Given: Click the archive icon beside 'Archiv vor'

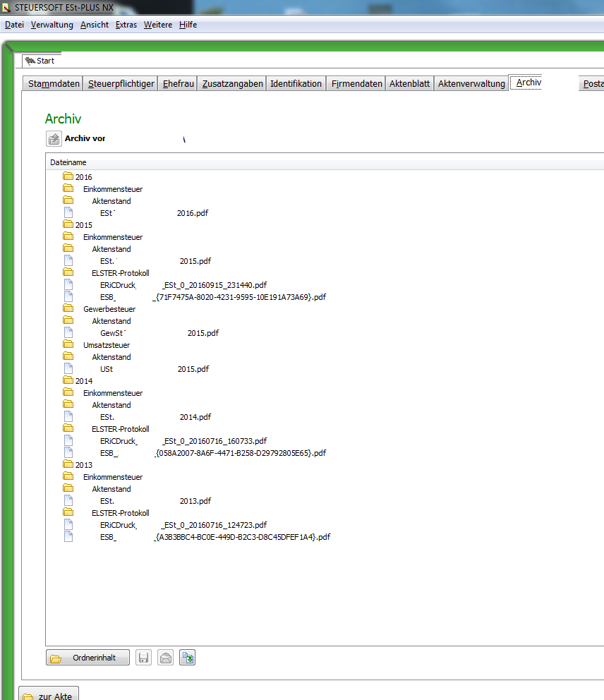Looking at the screenshot, I should tap(54, 138).
